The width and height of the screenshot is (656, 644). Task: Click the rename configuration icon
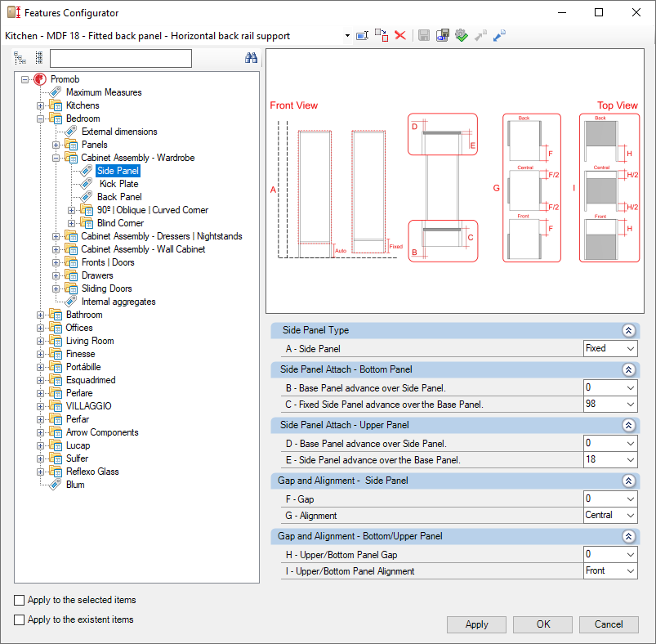click(x=362, y=36)
